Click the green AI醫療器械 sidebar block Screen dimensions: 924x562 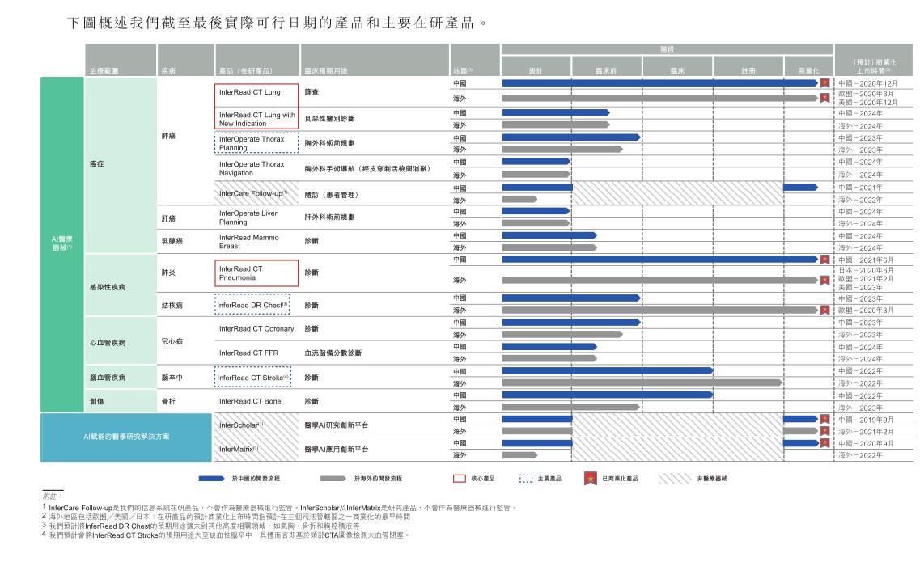(x=61, y=244)
